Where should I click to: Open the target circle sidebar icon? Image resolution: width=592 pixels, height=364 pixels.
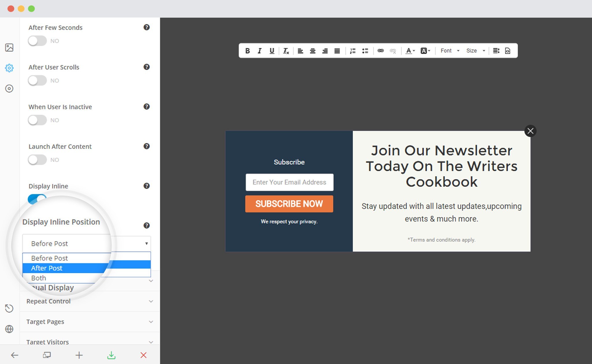coord(9,88)
